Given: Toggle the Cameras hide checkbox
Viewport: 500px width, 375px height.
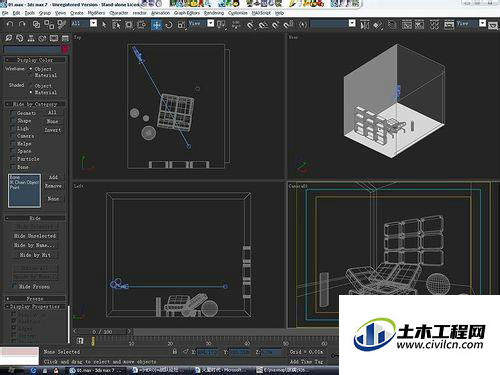Looking at the screenshot, I should 13,136.
